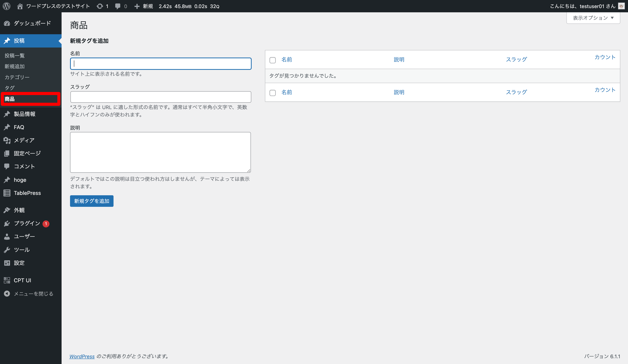
Task: Click the 新規タグを追加 submit button
Action: click(92, 201)
